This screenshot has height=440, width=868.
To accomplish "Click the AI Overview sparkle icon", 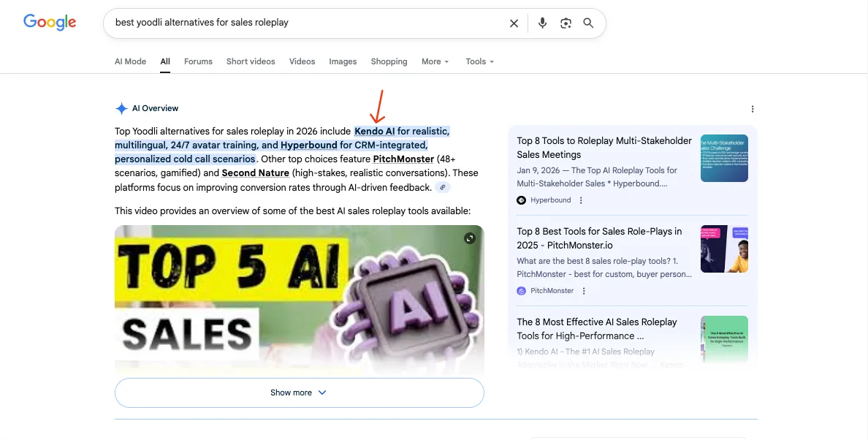I will (121, 108).
